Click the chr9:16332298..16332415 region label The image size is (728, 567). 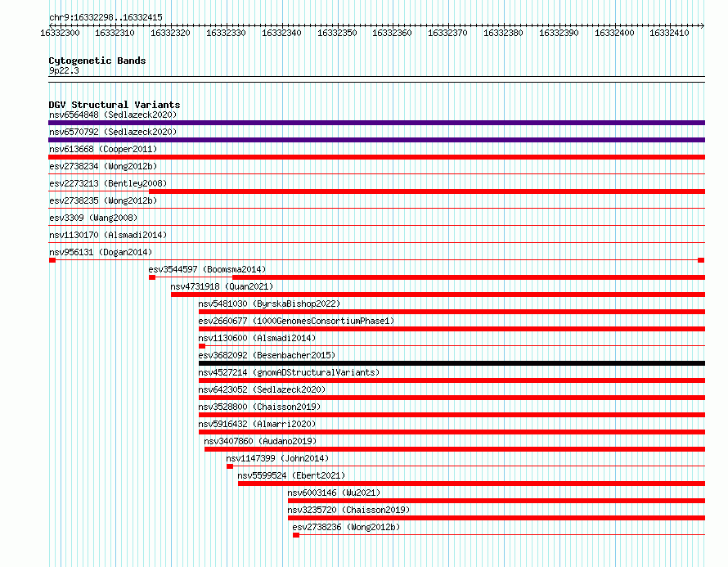[x=106, y=17]
